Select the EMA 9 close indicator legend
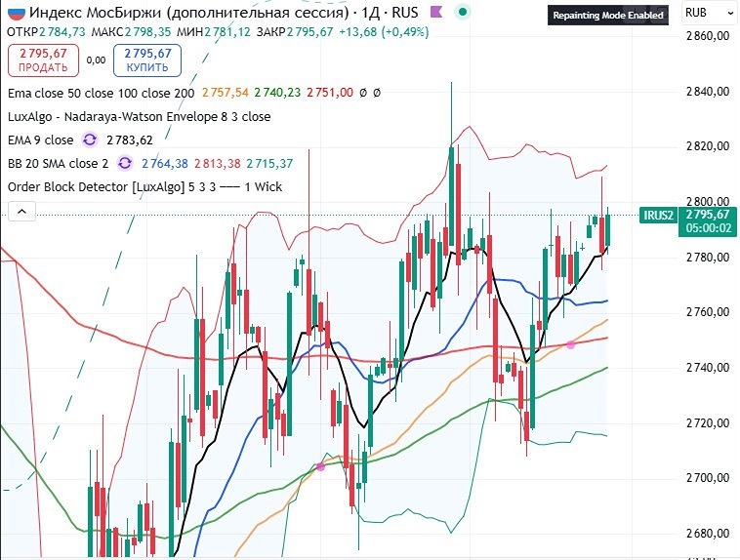This screenshot has width=740, height=560. point(41,140)
